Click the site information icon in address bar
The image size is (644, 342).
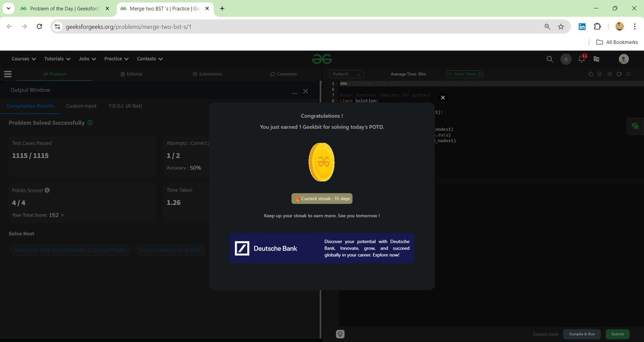pos(58,26)
